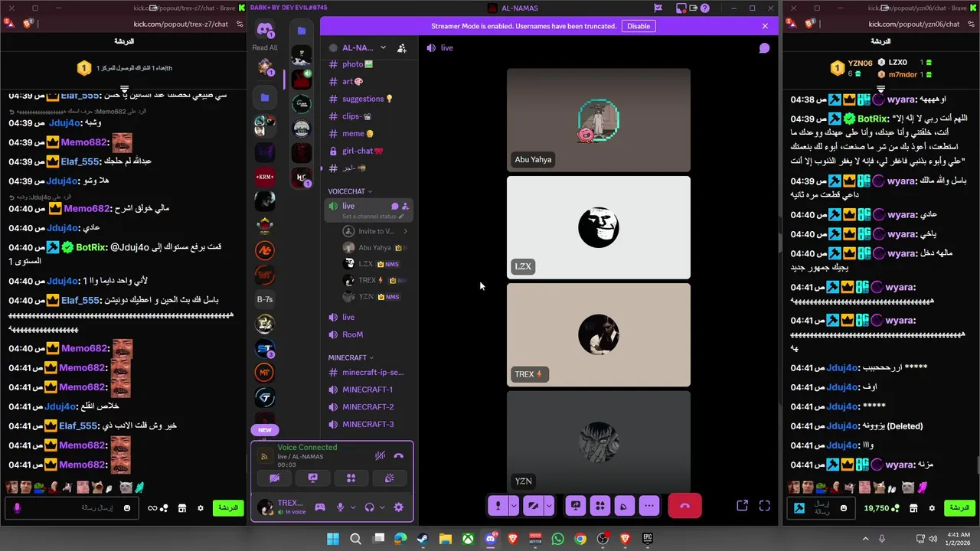Open output device options arrow in user panel
This screenshot has width=980, height=551.
click(x=382, y=507)
